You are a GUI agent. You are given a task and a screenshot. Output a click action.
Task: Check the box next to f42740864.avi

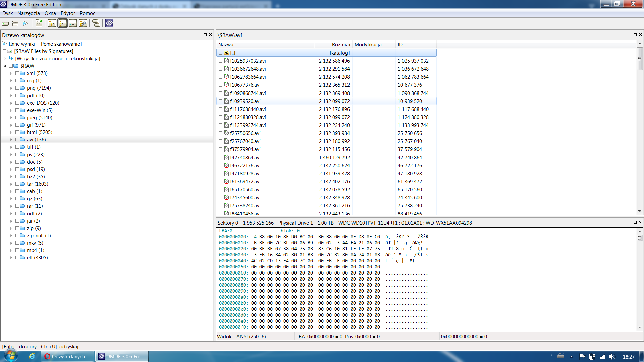click(220, 158)
